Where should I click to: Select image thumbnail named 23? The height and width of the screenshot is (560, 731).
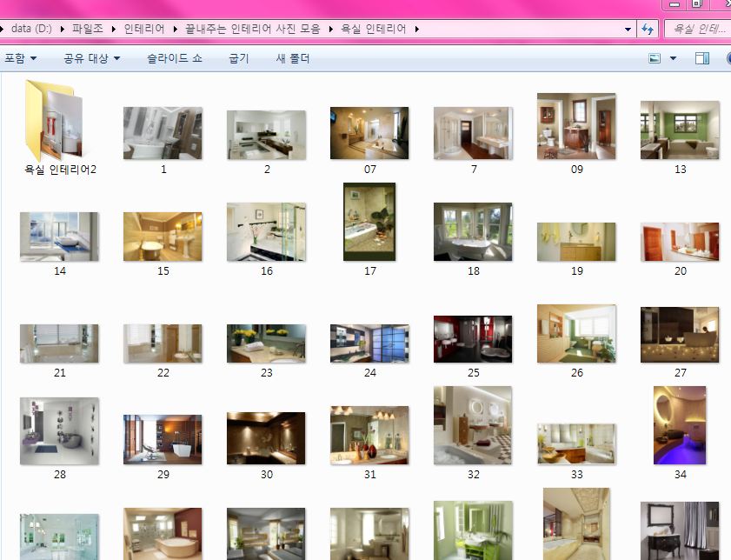(266, 343)
